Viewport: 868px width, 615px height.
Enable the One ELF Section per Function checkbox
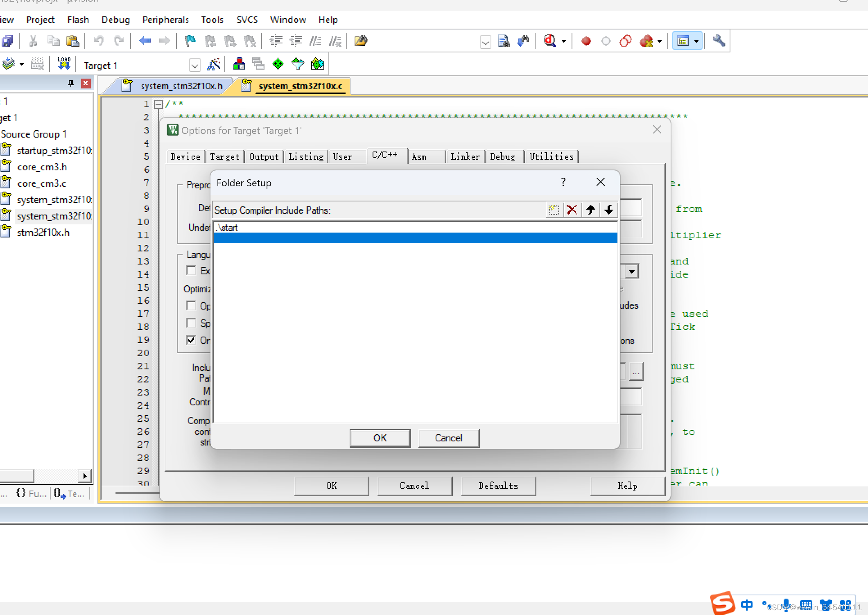click(191, 340)
